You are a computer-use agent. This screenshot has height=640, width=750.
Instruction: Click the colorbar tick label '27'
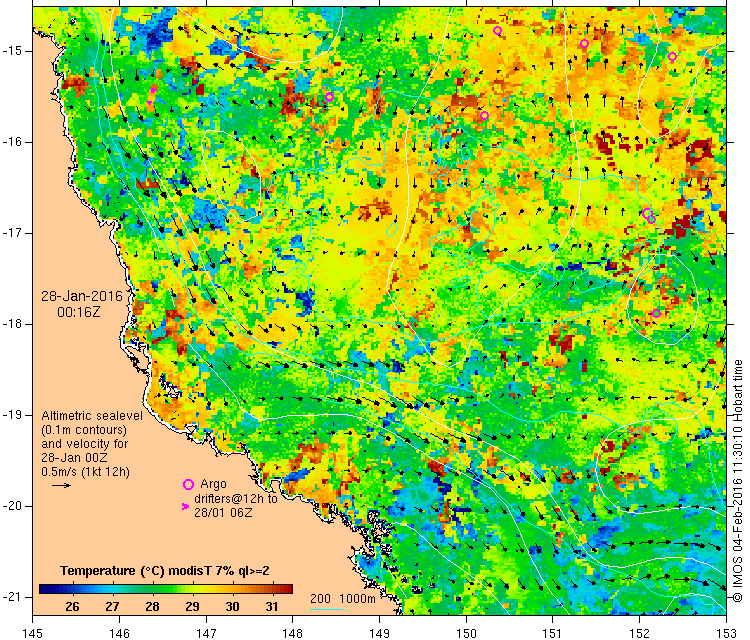tap(112, 607)
